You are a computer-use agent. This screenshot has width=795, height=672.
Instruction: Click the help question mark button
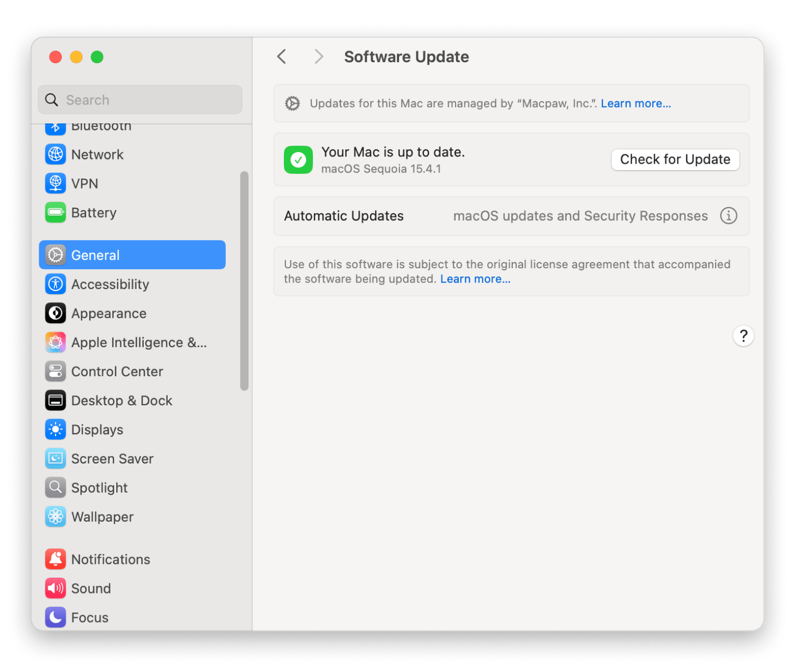[743, 336]
